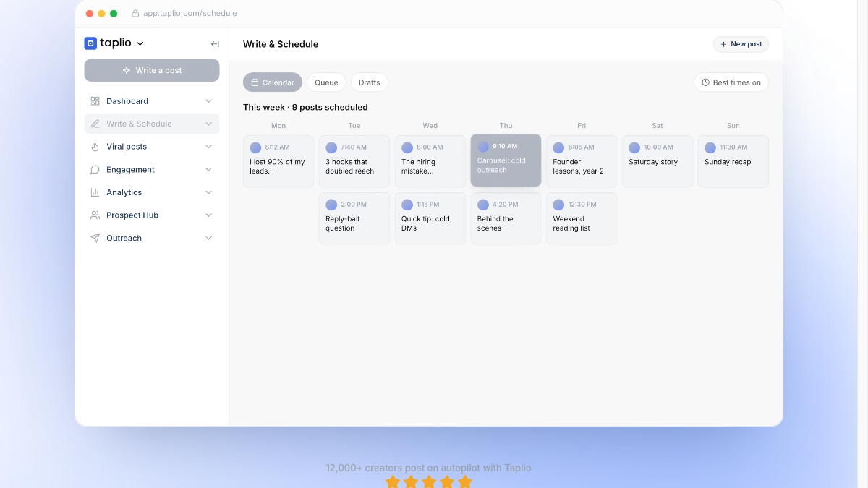Screen dimensions: 868x488
Task: Toggle the Best times on button
Action: pyautogui.click(x=731, y=82)
